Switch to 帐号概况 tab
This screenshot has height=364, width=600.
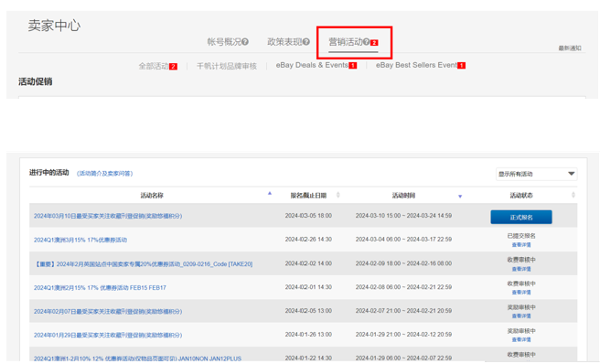(224, 42)
